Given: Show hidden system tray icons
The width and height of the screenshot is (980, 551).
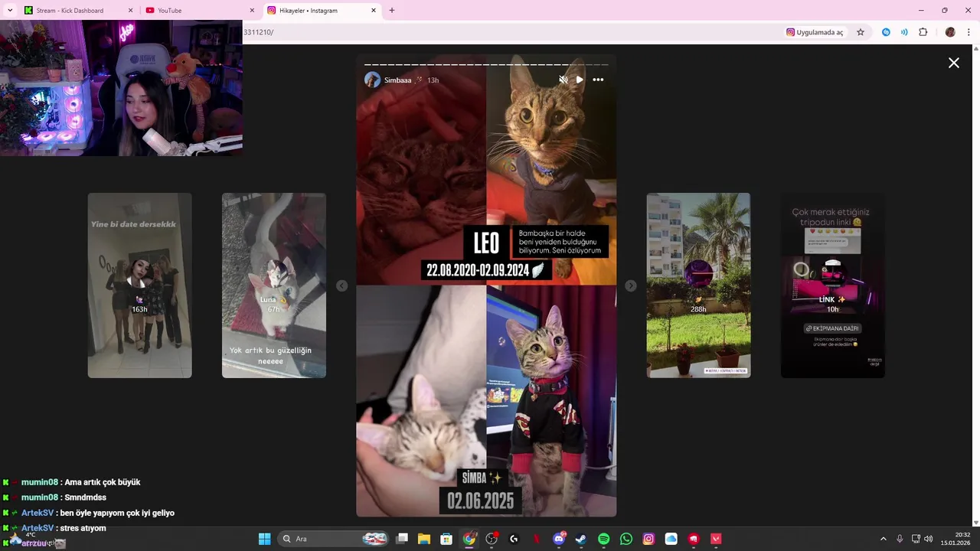Looking at the screenshot, I should [x=883, y=539].
